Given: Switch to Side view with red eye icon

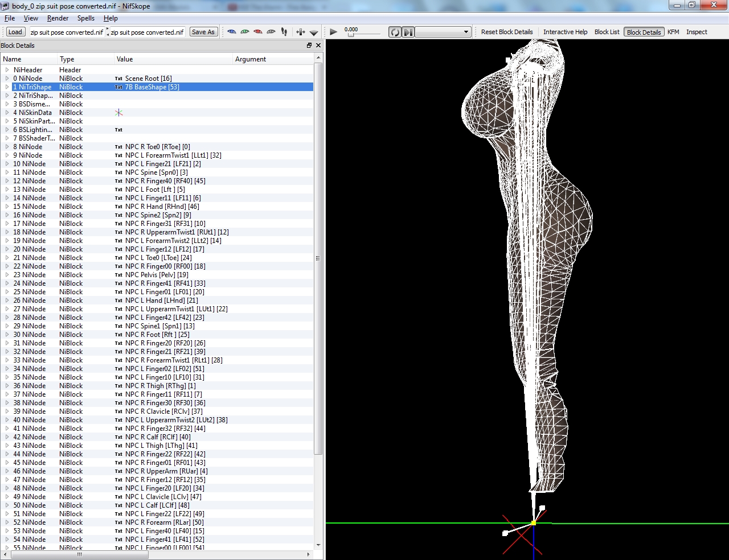Looking at the screenshot, I should click(257, 32).
